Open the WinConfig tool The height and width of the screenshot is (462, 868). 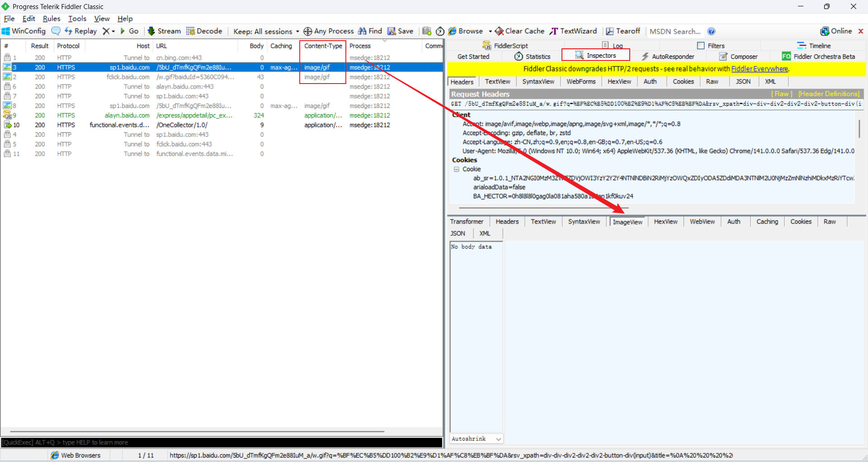click(x=24, y=31)
